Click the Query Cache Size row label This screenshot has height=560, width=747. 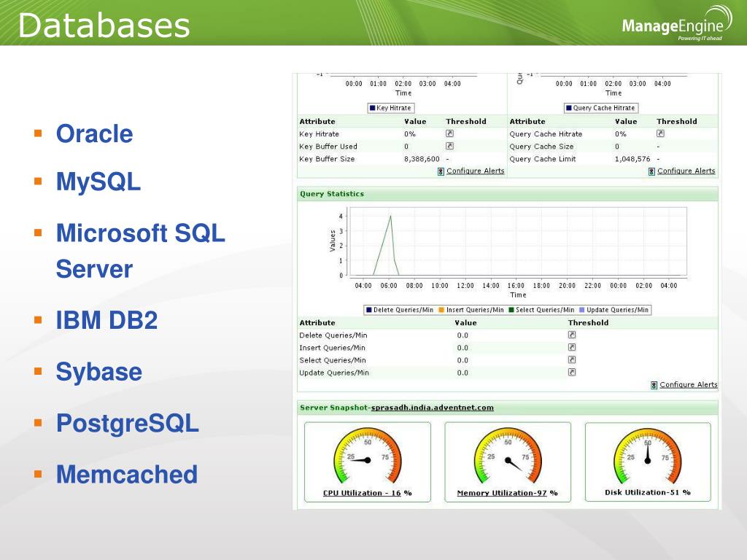(x=542, y=147)
